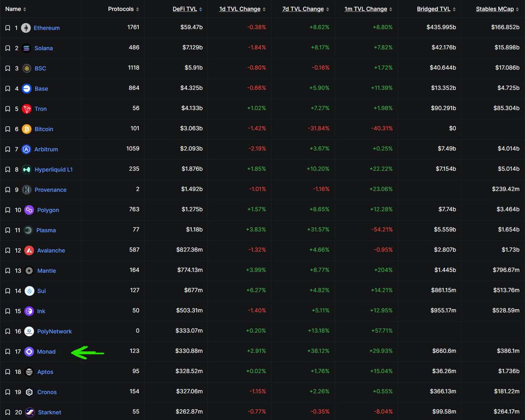Click the Monad chain logo icon
Screen dimensions: 525x420
tap(29, 351)
